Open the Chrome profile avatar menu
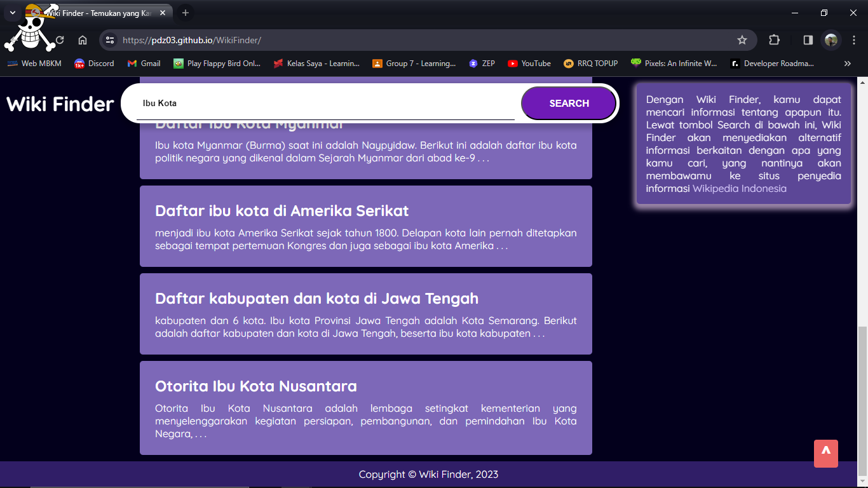This screenshot has height=488, width=868. coord(831,40)
